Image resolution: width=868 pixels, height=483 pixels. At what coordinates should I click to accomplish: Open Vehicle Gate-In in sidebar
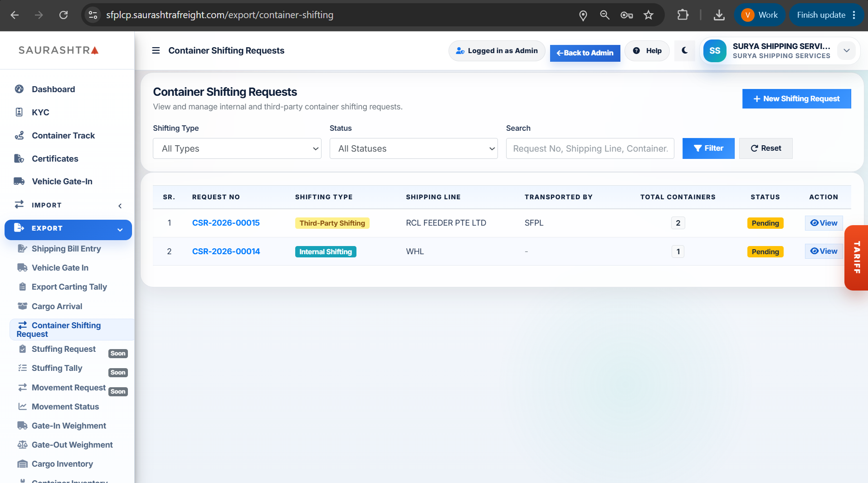62,181
